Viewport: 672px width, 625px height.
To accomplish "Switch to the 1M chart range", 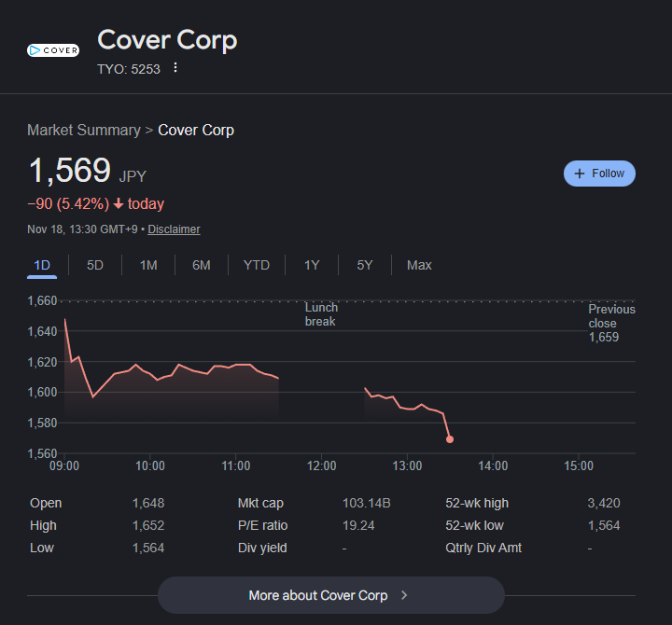I will [x=148, y=265].
